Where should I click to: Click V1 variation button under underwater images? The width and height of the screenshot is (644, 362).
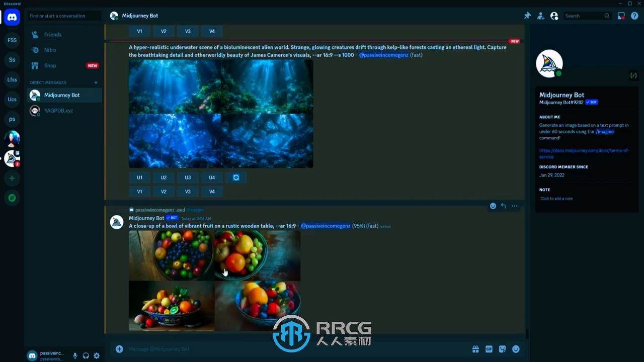click(x=139, y=192)
